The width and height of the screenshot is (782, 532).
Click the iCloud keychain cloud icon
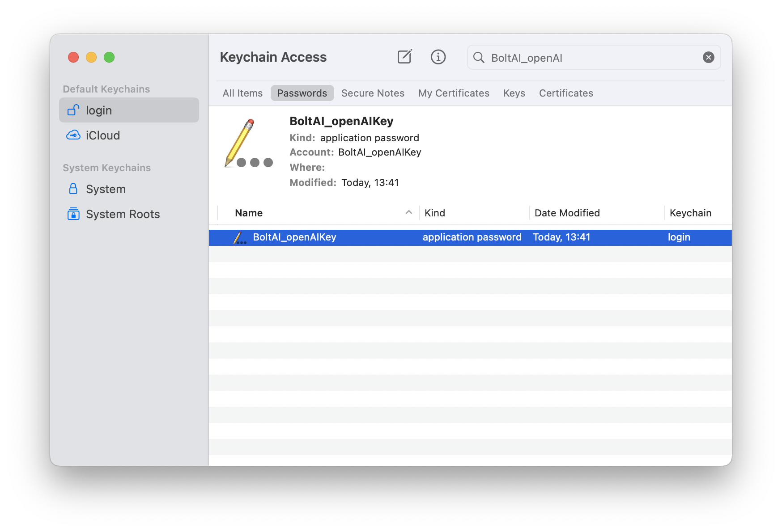pyautogui.click(x=73, y=135)
